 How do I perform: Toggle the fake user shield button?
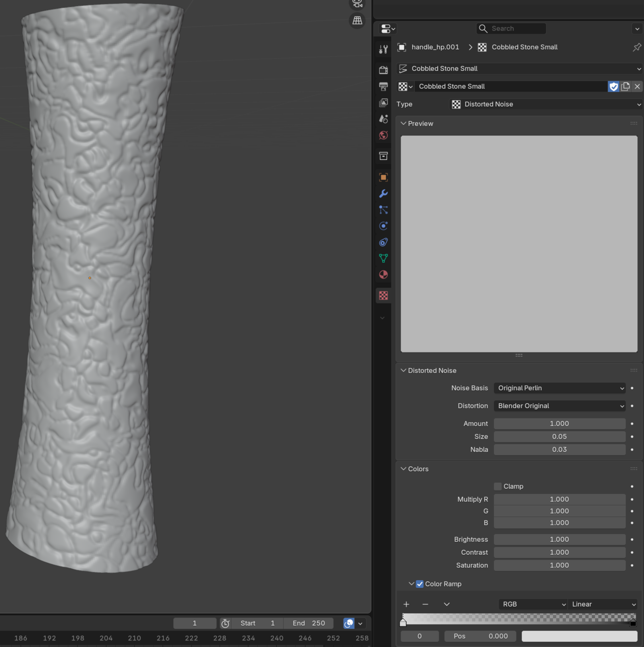[x=613, y=87]
